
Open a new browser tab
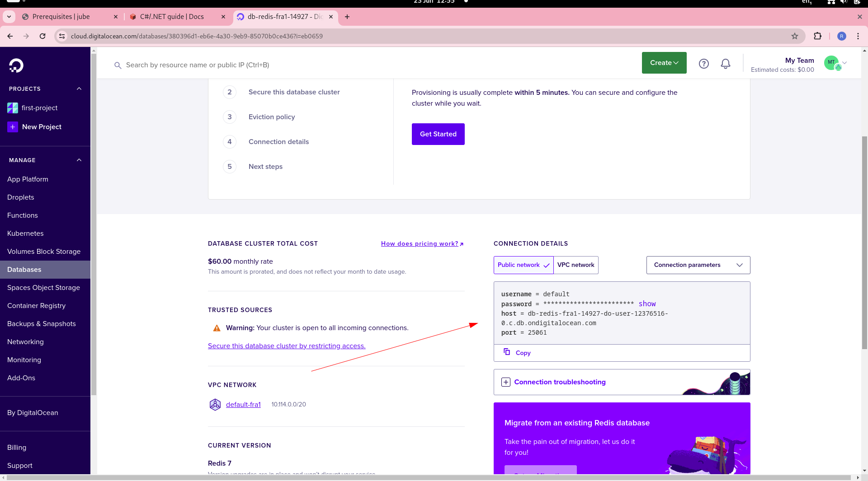click(347, 17)
